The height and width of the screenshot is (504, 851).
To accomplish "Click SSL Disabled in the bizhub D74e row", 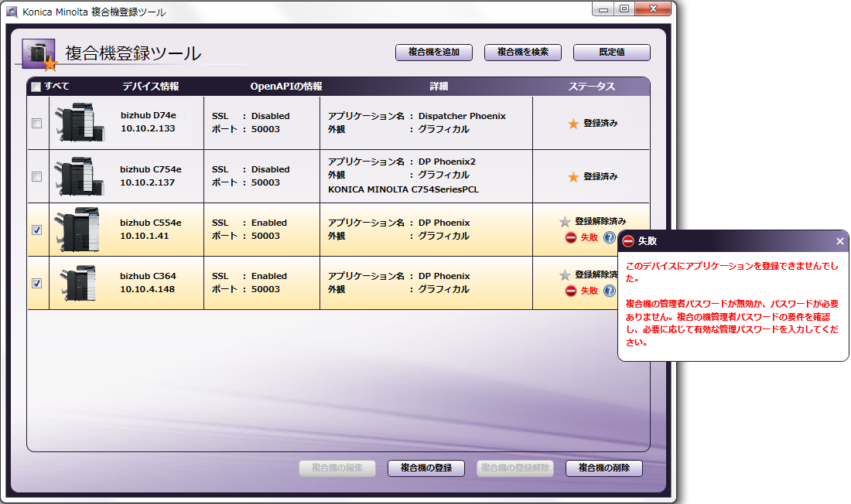I will click(251, 116).
